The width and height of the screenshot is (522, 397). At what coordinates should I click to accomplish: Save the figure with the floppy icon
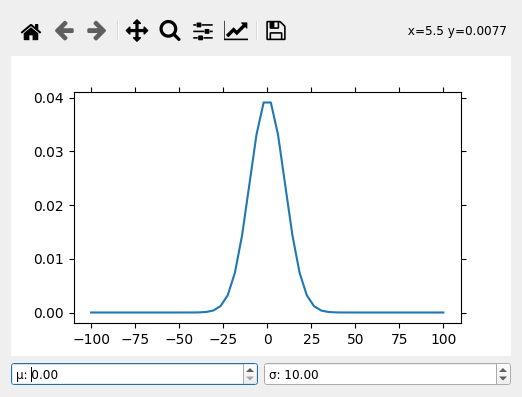click(276, 31)
